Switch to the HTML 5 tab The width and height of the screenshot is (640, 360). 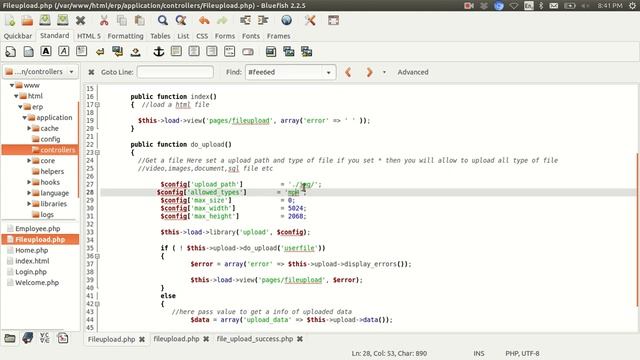coord(89,36)
